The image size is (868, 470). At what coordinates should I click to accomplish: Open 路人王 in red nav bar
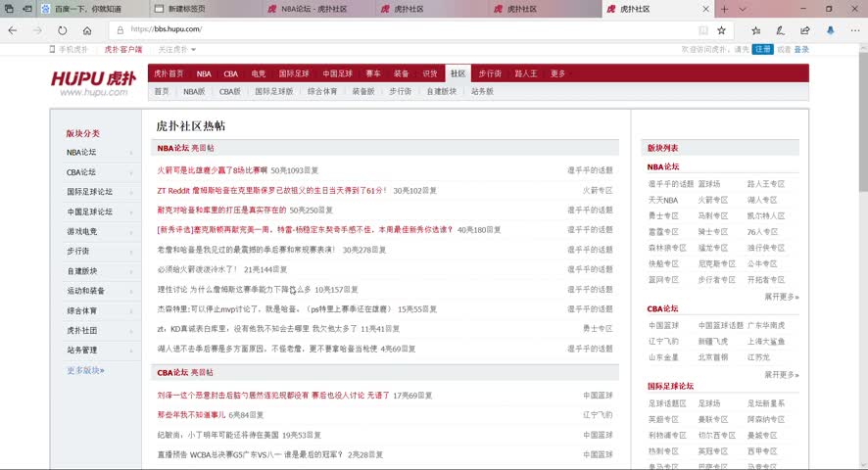pos(526,73)
